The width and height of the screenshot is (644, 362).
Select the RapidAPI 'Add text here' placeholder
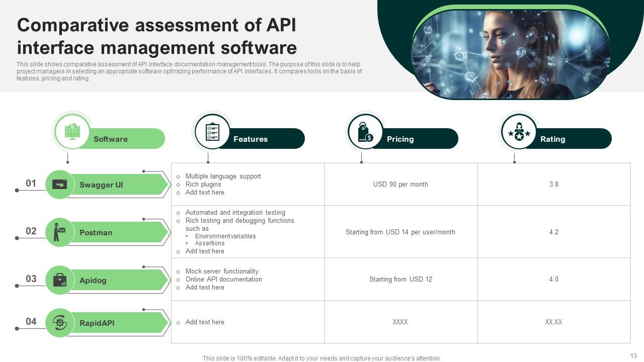point(205,322)
